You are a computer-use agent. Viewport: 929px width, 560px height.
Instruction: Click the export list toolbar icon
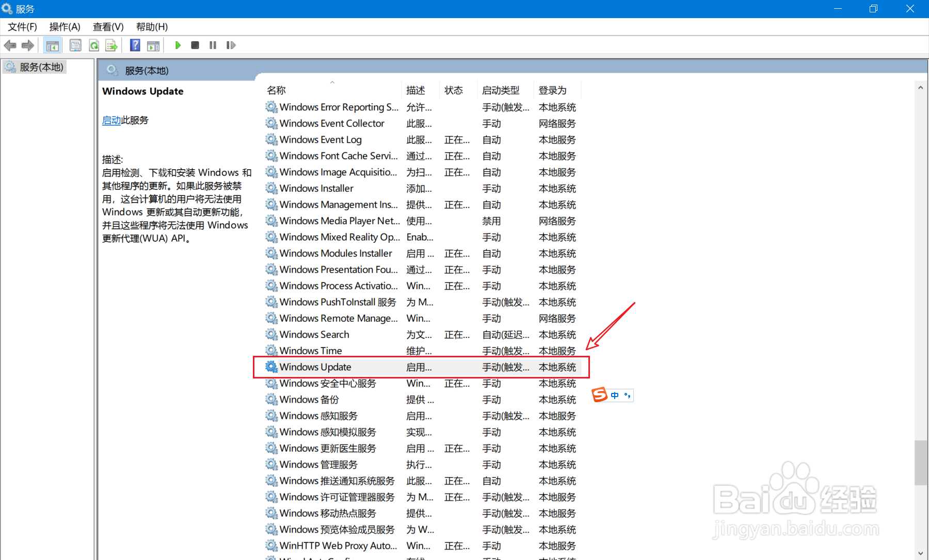tap(111, 45)
